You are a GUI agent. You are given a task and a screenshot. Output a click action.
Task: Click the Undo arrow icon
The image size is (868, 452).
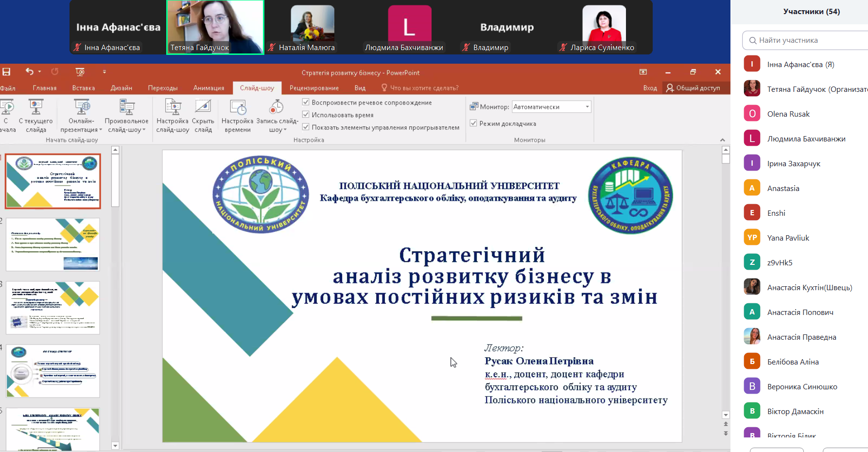tap(29, 71)
